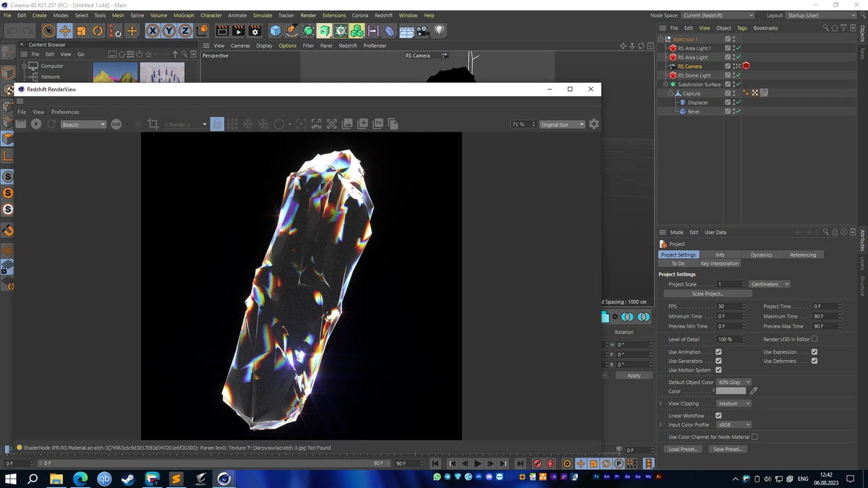Image resolution: width=868 pixels, height=488 pixels.
Task: Toggle Z axis lock
Action: (x=185, y=31)
